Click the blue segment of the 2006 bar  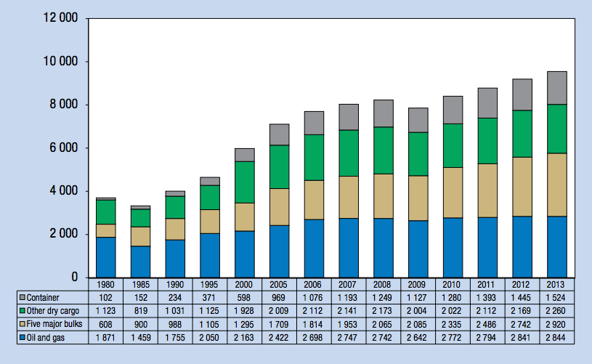[x=314, y=248]
